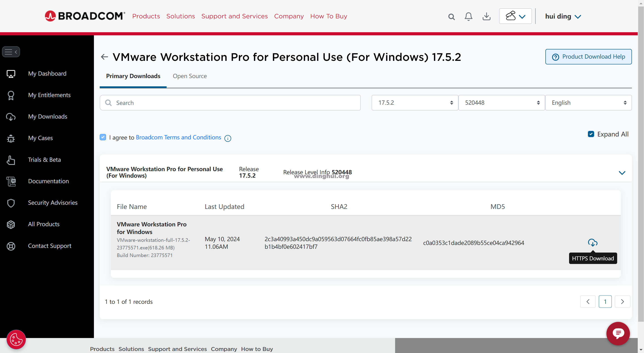Viewport: 644px width, 353px height.
Task: Click the file Search input field
Action: [230, 103]
